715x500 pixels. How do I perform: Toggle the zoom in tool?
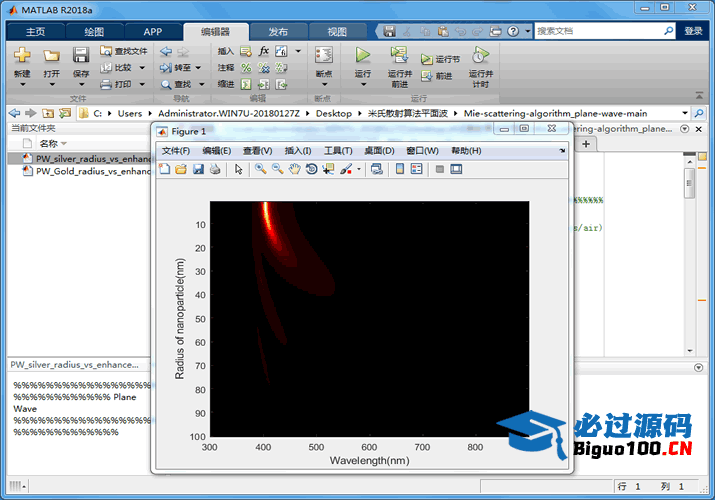260,169
